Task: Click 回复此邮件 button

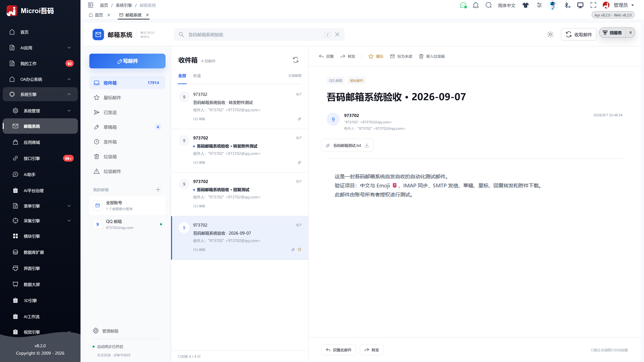Action: (x=338, y=350)
